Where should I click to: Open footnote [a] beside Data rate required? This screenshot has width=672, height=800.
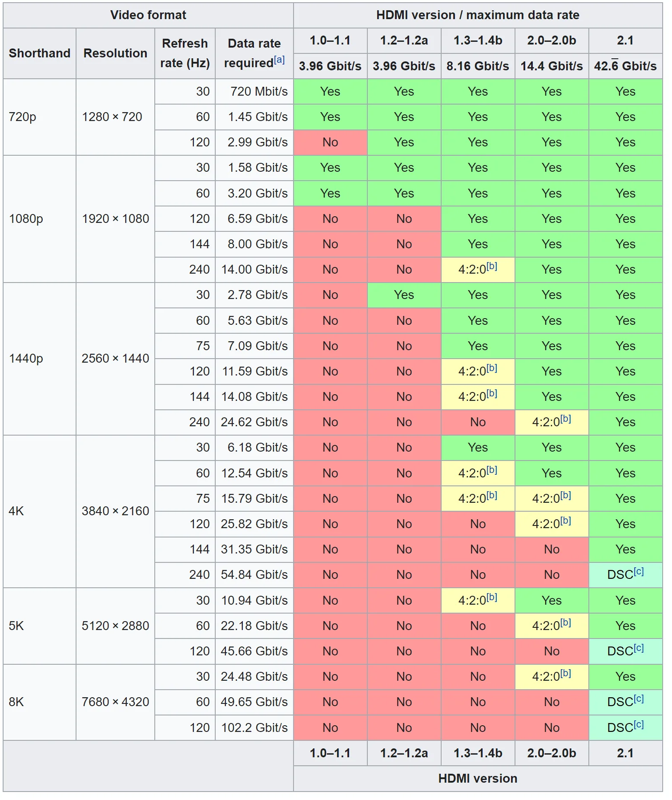click(279, 60)
